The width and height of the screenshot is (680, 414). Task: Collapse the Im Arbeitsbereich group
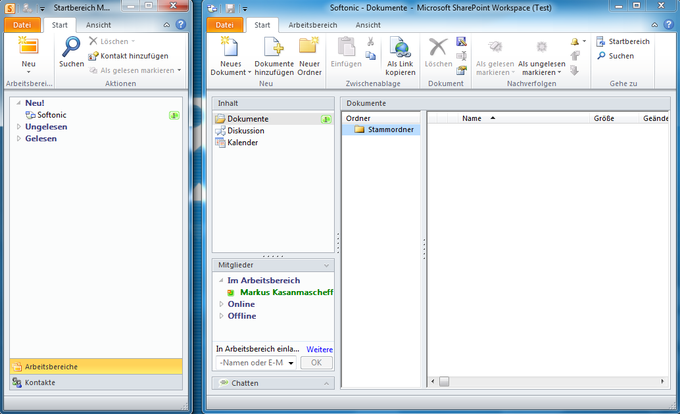tap(221, 280)
